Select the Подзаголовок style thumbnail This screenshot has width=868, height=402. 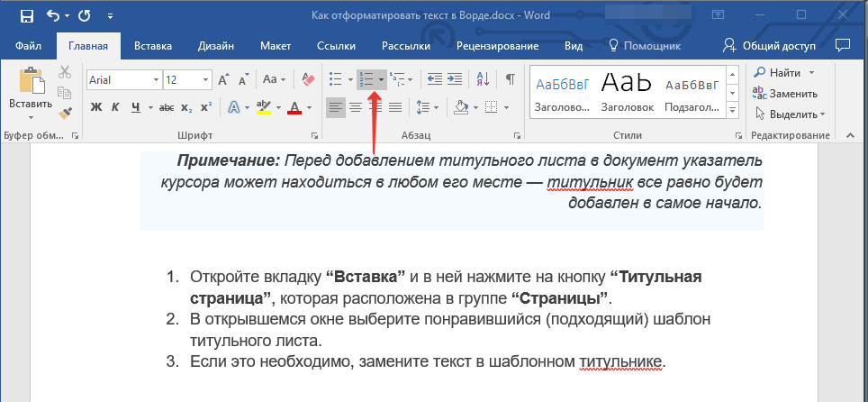coord(692,92)
